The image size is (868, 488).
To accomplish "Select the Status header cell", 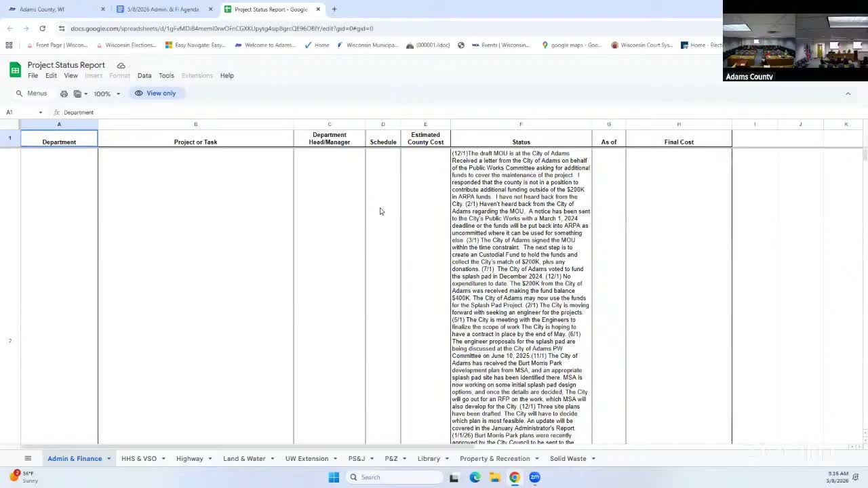I will [521, 138].
